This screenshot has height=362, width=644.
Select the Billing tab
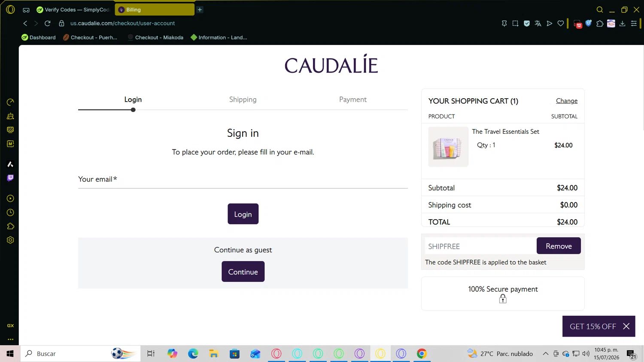pyautogui.click(x=155, y=9)
